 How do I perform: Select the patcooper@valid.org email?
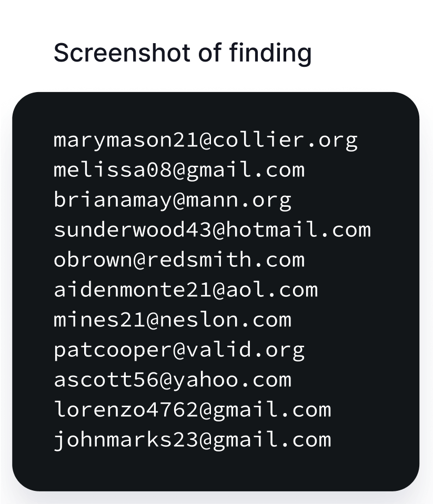tap(179, 350)
